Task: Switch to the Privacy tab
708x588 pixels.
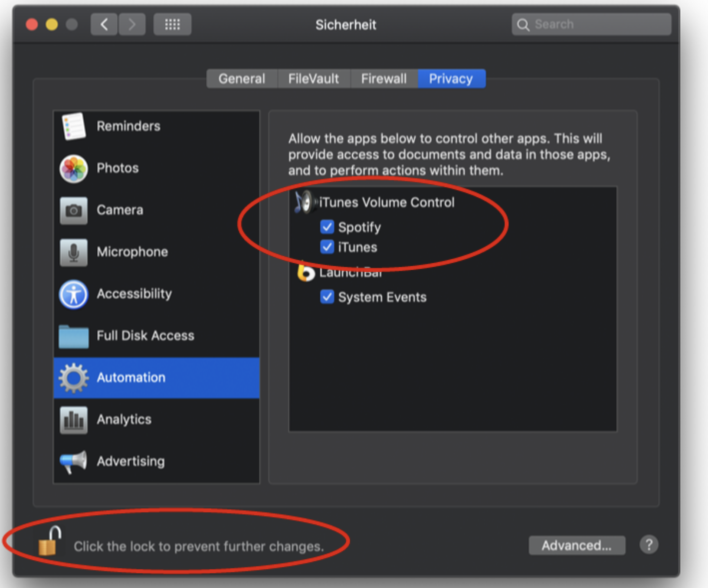Action: 451,78
